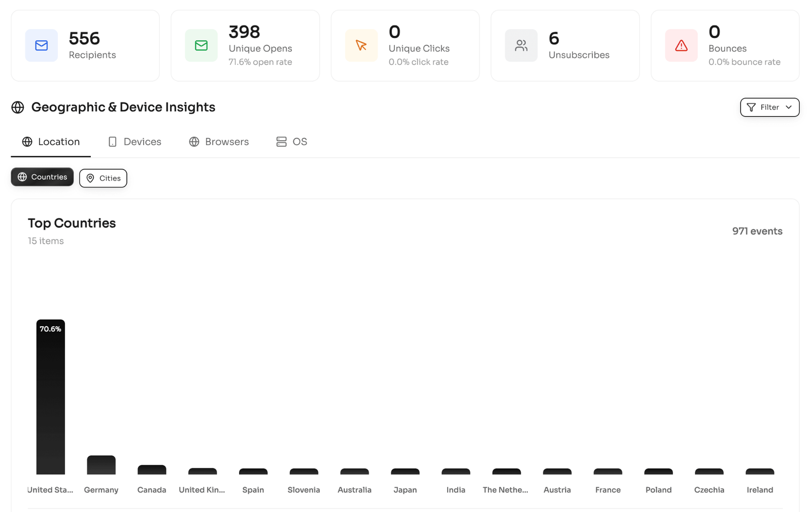Open the Devices tab
This screenshot has width=812, height=512.
click(x=134, y=142)
